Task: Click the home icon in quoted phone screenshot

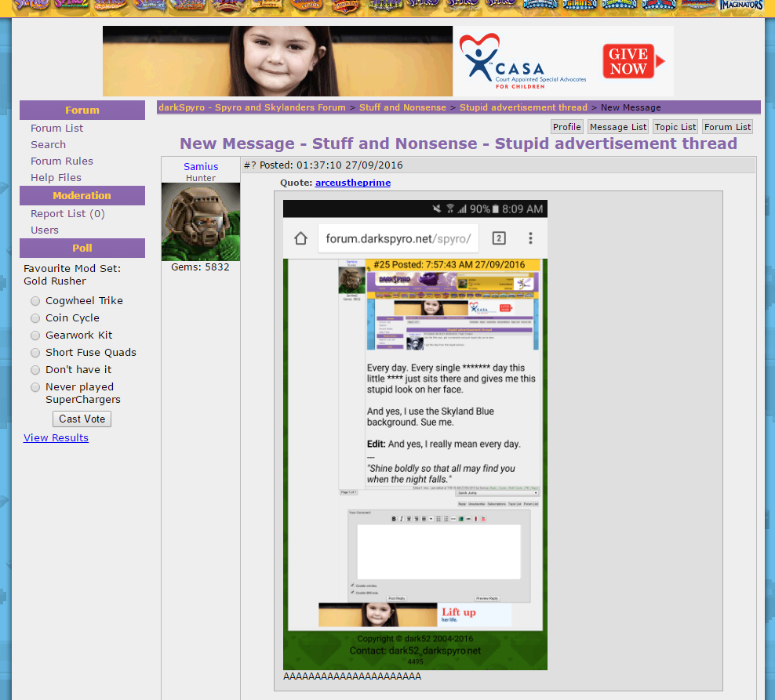Action: 300,238
